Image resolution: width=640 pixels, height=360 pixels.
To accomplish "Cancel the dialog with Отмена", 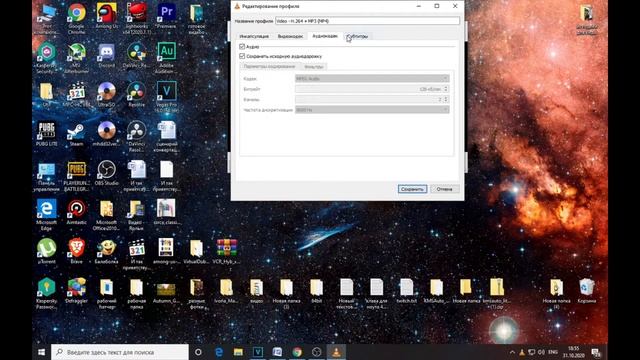I will coord(444,189).
